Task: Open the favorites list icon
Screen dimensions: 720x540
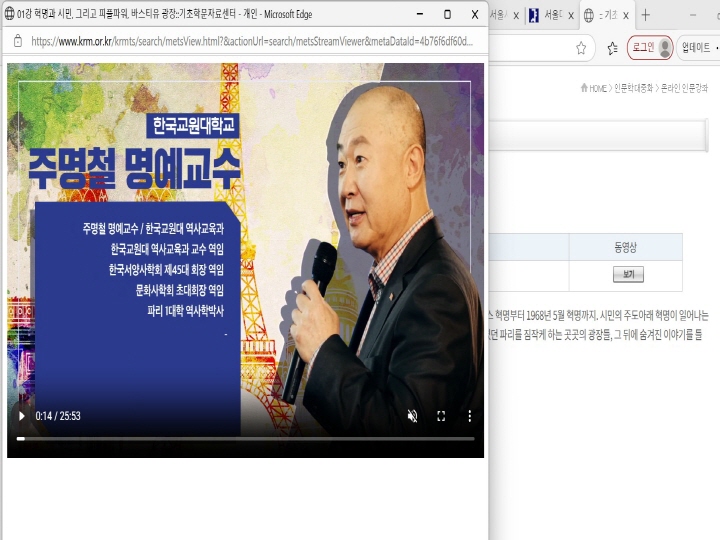Action: (x=612, y=48)
